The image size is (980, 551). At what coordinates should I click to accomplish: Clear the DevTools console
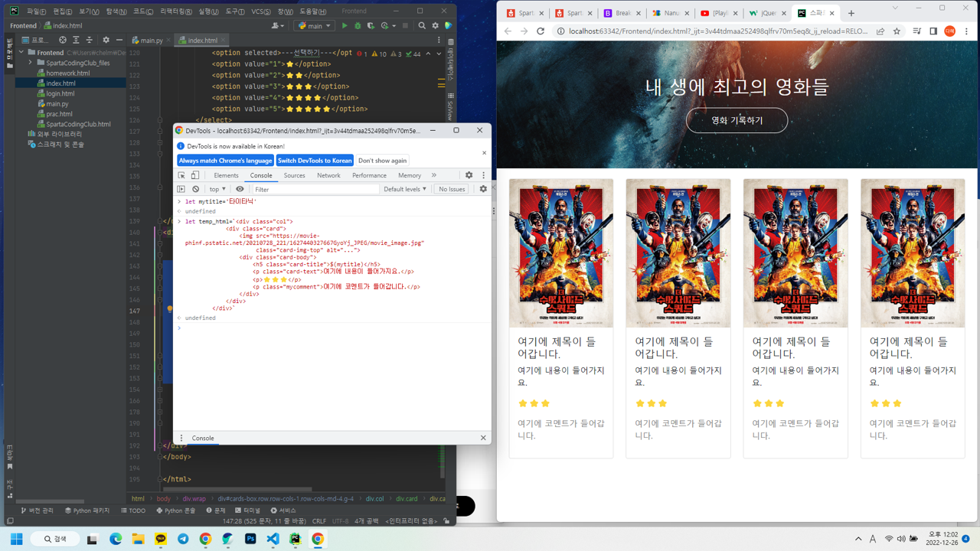(x=195, y=189)
